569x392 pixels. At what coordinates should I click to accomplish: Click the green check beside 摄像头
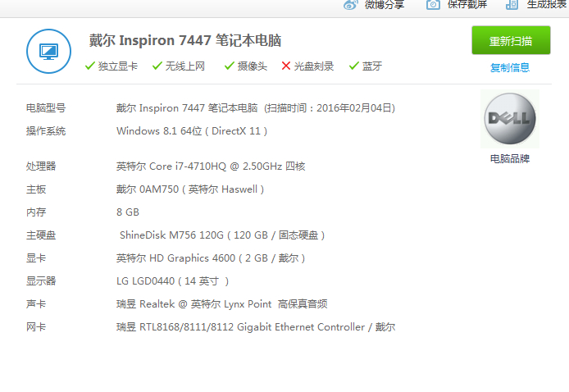230,66
